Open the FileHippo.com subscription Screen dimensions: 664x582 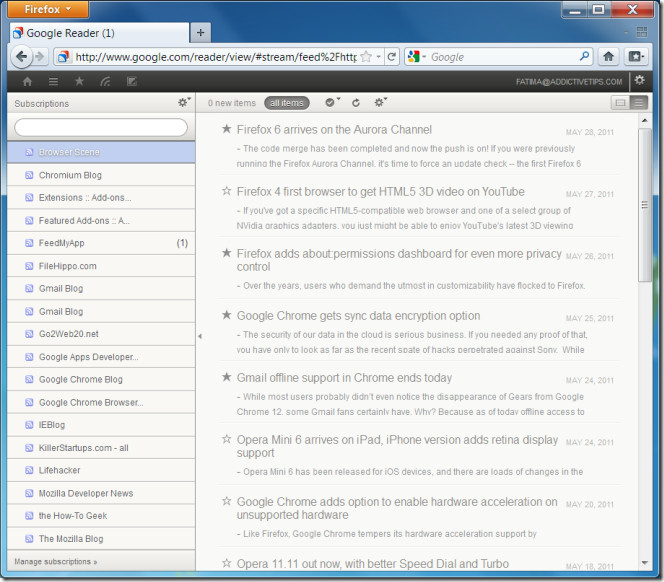101,266
